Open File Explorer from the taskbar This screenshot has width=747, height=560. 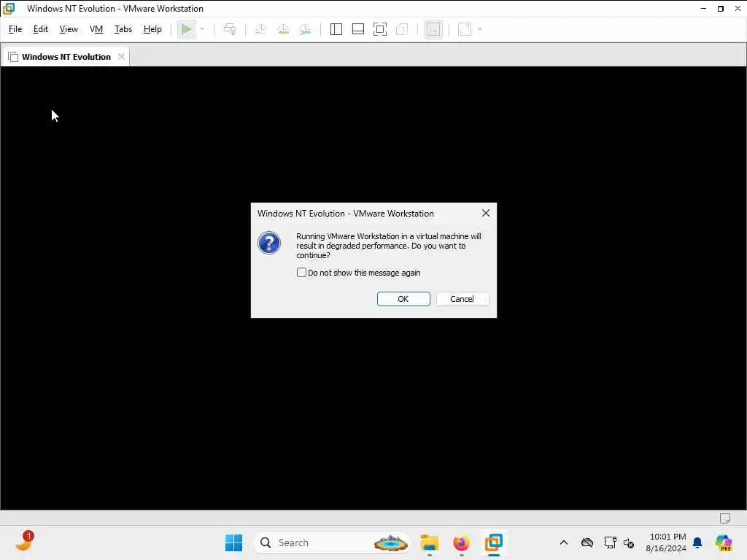point(429,542)
